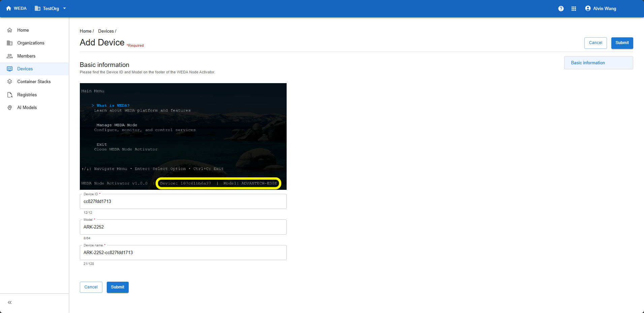Open Organizations in sidebar menu
The width and height of the screenshot is (644, 313).
(x=34, y=43)
